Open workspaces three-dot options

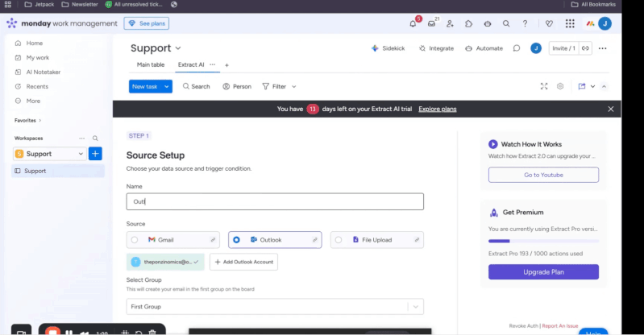[82, 139]
